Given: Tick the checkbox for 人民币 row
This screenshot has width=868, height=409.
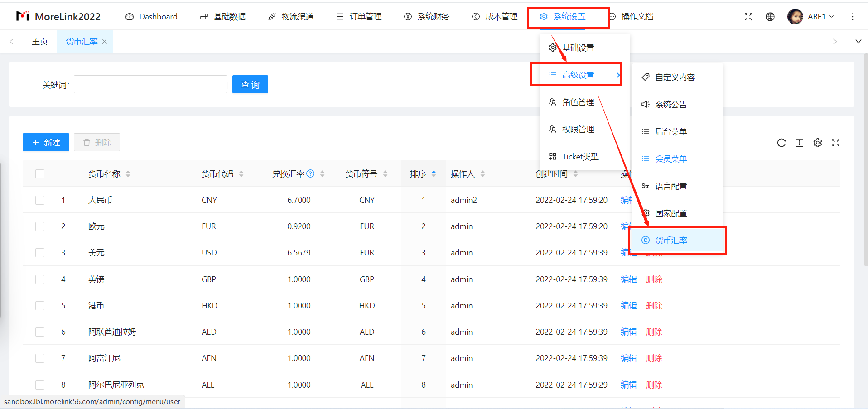Looking at the screenshot, I should (40, 200).
